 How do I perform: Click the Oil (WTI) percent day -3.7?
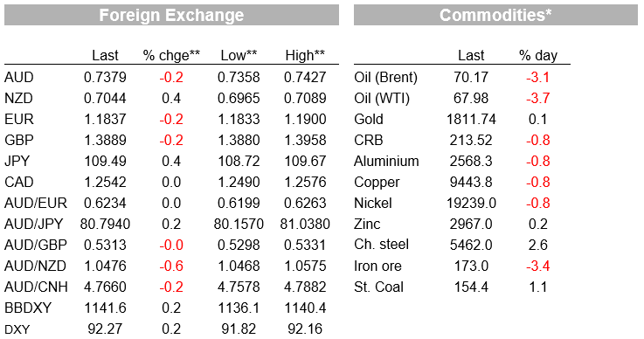[538, 98]
